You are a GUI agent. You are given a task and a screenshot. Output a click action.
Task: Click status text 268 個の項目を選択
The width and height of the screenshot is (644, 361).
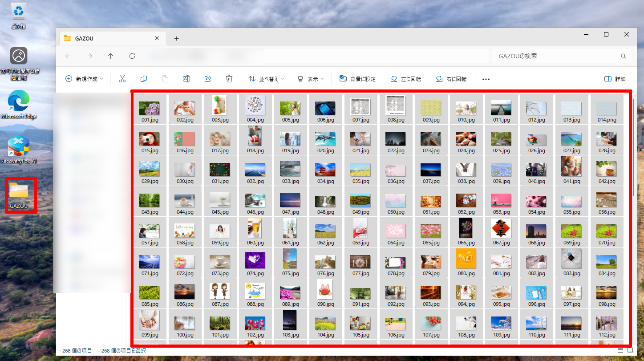click(x=123, y=351)
